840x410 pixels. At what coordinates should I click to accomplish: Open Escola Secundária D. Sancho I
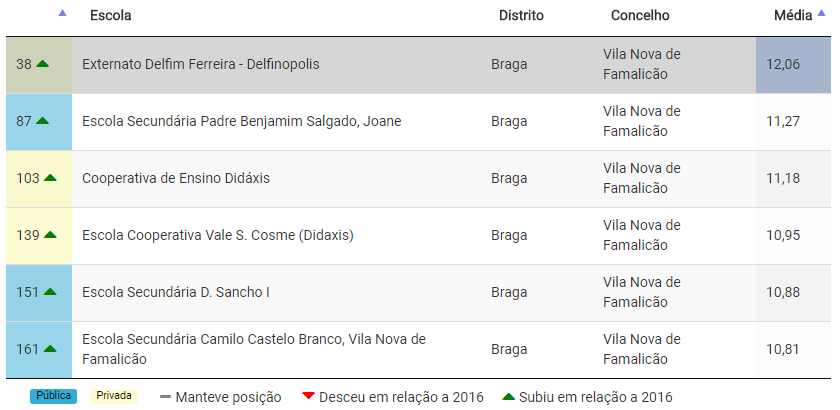[176, 292]
